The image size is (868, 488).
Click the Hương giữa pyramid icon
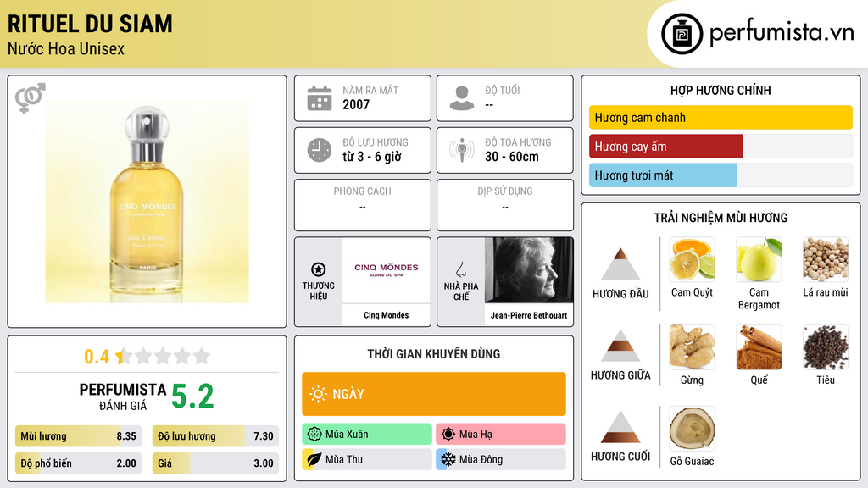[620, 346]
